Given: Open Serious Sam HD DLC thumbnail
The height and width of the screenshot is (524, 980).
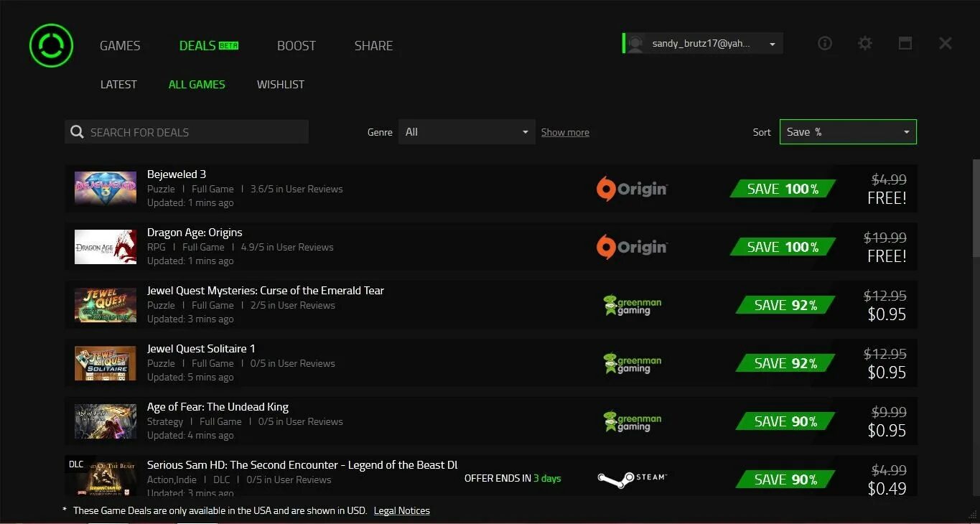Looking at the screenshot, I should click(106, 478).
